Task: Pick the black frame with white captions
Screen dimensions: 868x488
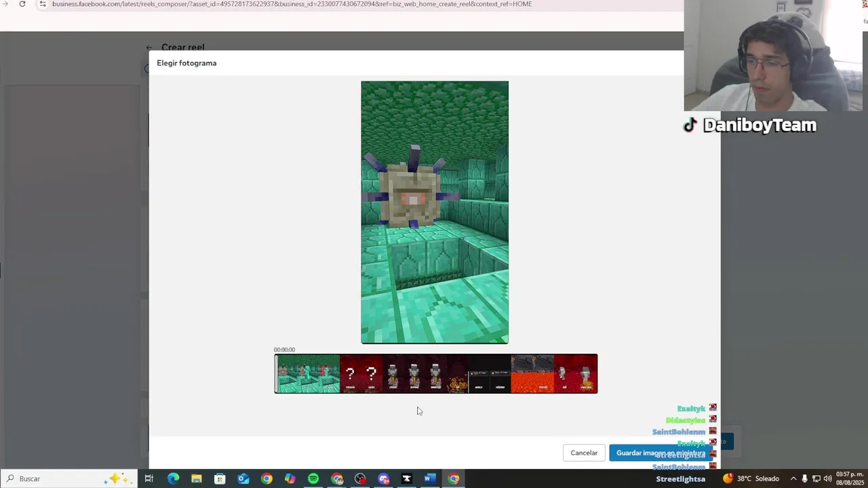Action: (x=490, y=373)
